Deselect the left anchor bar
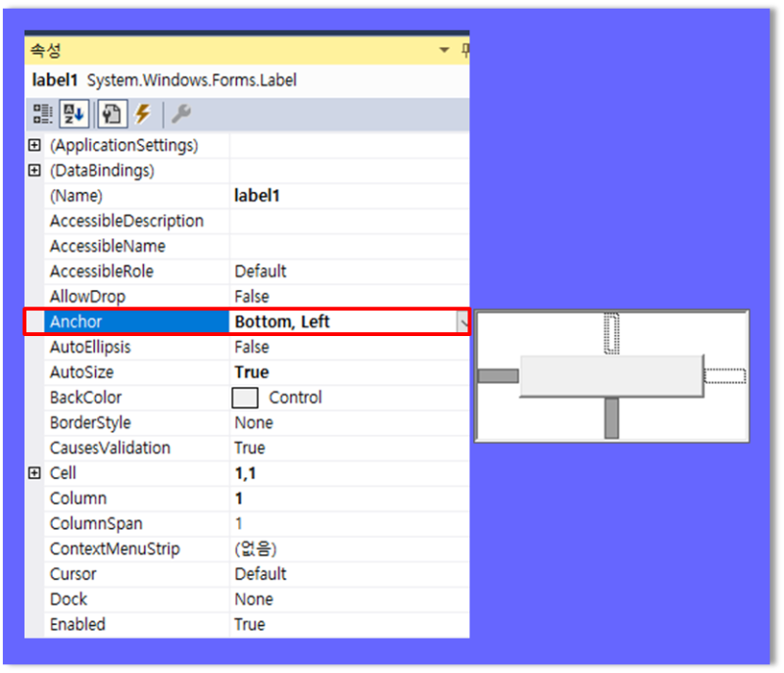784x673 pixels. (x=500, y=377)
